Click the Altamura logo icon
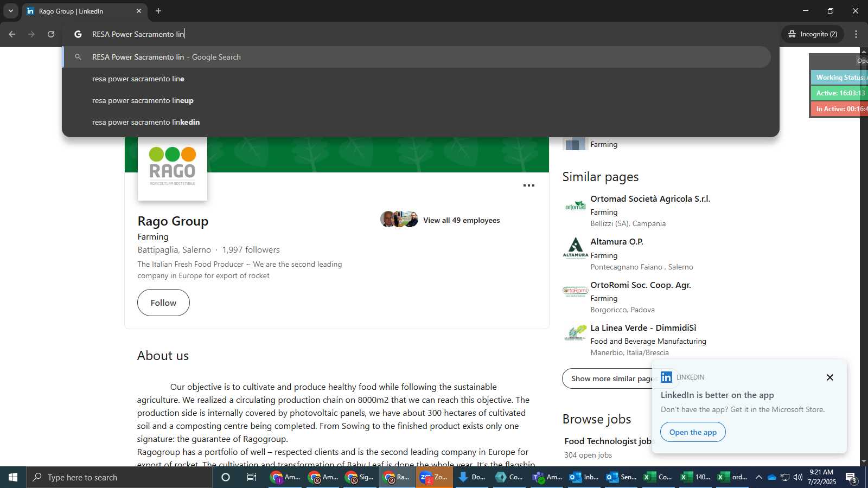 [x=576, y=248]
